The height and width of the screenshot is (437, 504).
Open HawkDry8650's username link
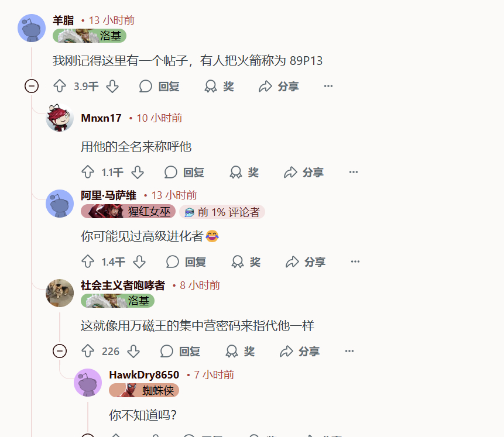coord(144,374)
